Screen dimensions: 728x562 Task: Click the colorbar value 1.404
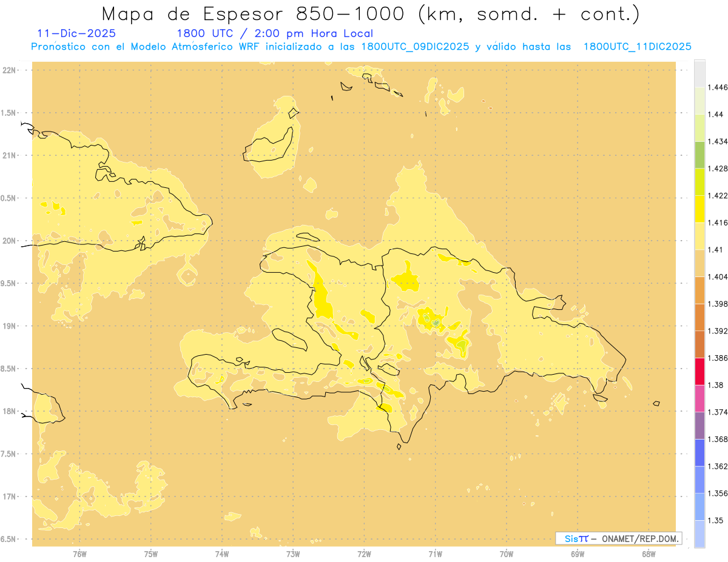click(x=718, y=276)
